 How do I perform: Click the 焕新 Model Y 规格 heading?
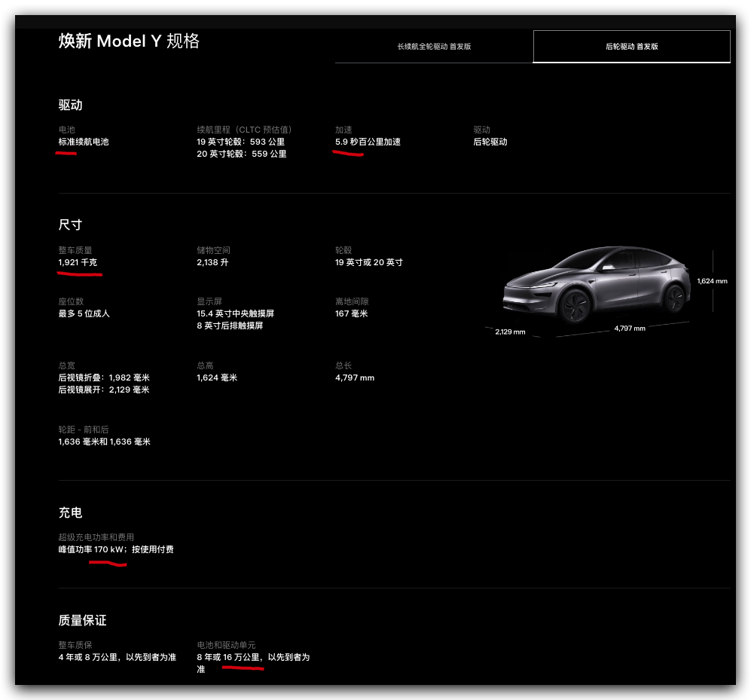tap(129, 41)
